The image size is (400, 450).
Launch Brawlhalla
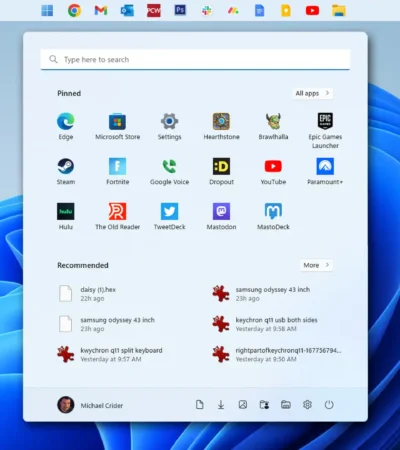[273, 126]
